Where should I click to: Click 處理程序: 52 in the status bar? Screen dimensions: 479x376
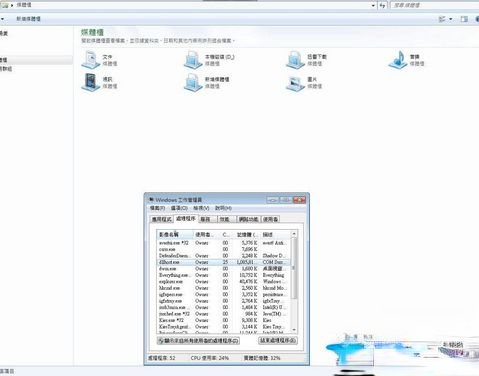[x=162, y=358]
